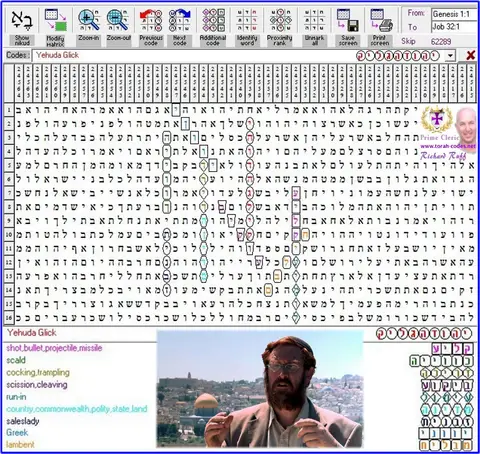Image resolution: width=480 pixels, height=454 pixels.
Task: Save screen using the disk icon
Action: click(348, 20)
